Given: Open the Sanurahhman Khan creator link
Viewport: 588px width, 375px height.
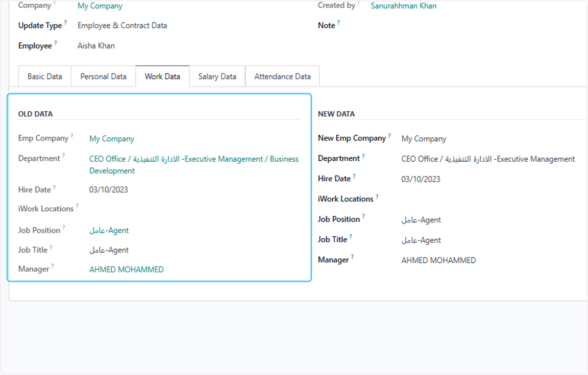Looking at the screenshot, I should tap(403, 6).
